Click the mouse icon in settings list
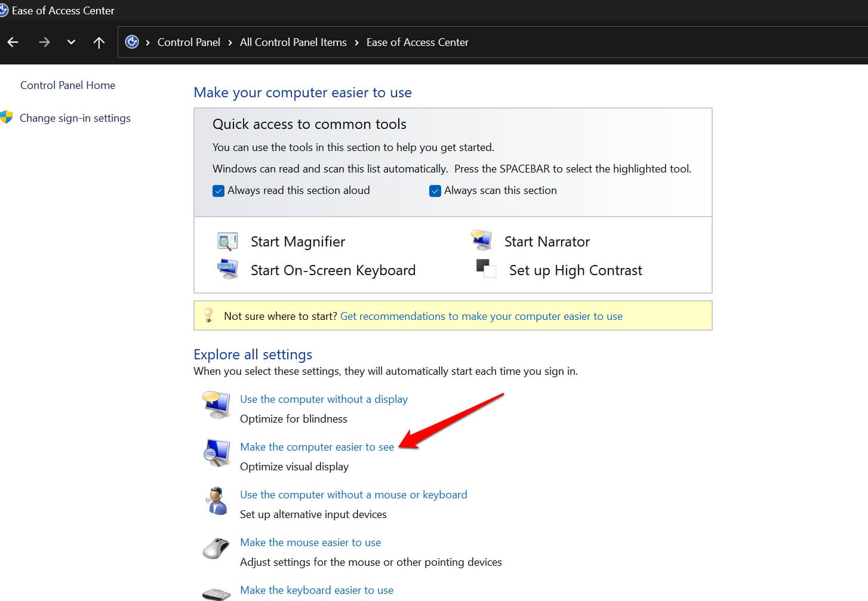The width and height of the screenshot is (868, 601). 216,548
